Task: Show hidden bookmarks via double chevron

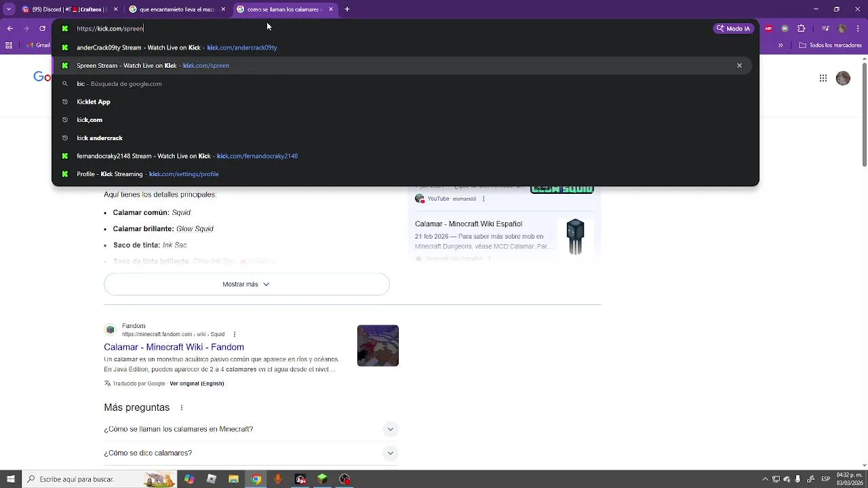Action: tap(781, 45)
